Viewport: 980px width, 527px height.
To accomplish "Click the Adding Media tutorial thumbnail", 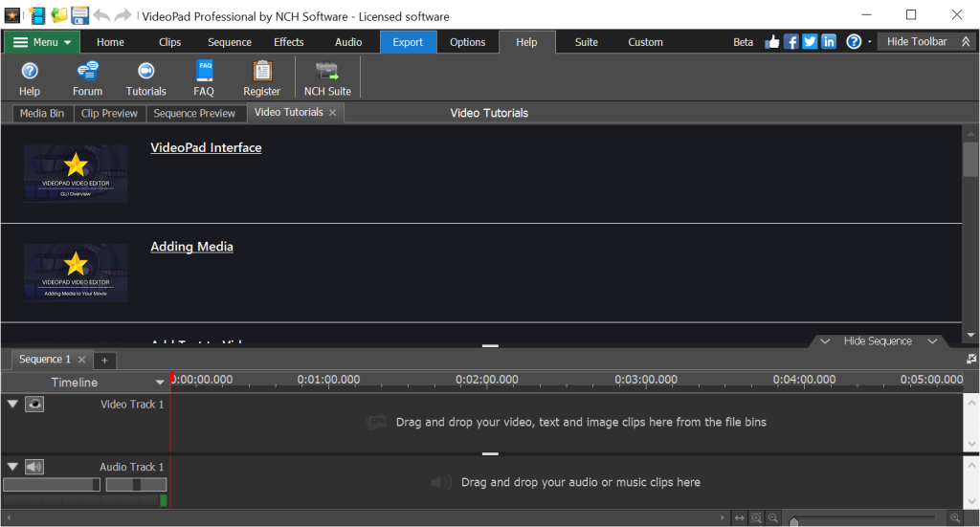I will coord(76,273).
